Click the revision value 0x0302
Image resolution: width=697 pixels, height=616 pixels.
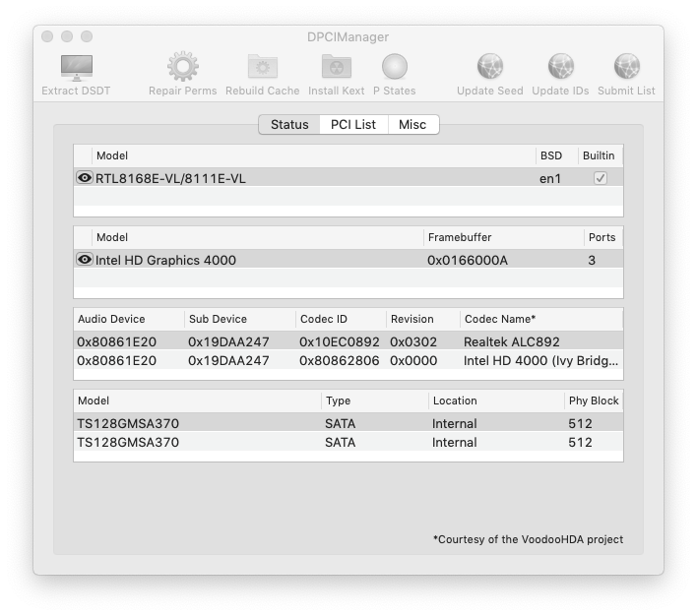[x=413, y=341]
